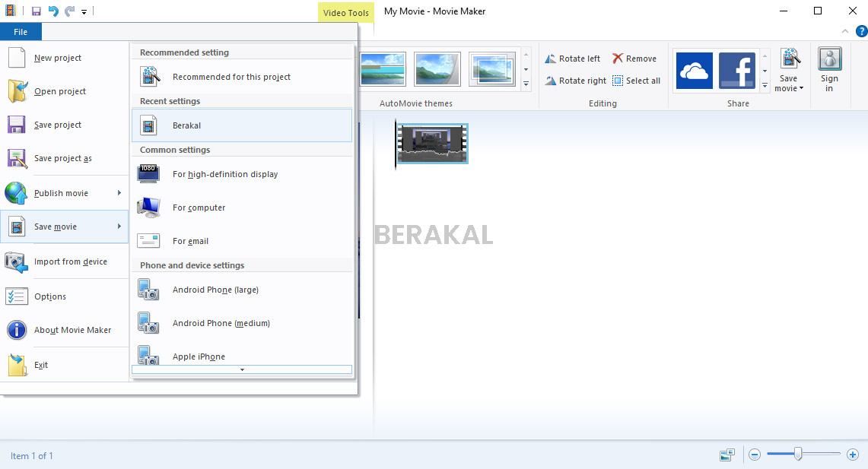868x469 pixels.
Task: Share the movie to OneDrive
Action: (694, 70)
